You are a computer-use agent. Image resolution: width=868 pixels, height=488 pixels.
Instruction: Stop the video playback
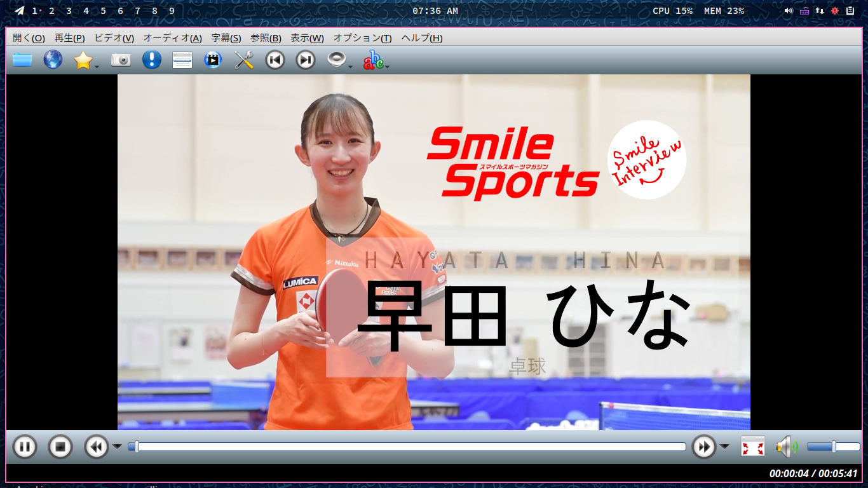click(x=60, y=447)
